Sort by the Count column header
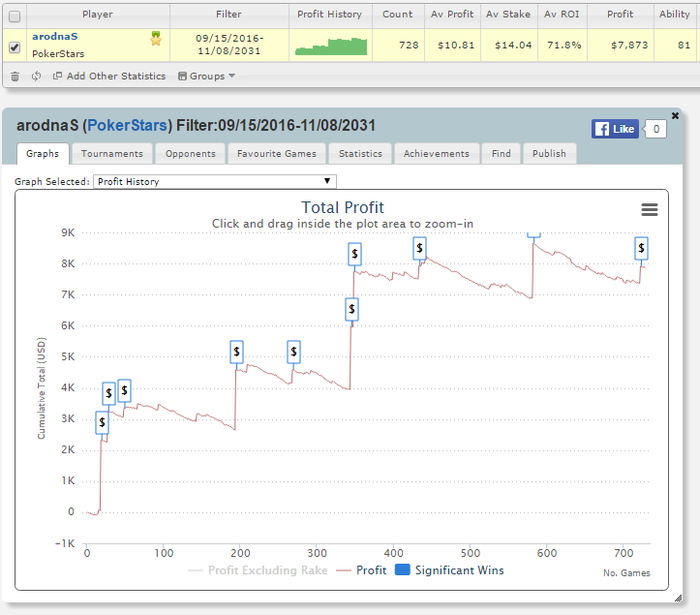The height and width of the screenshot is (615, 700). pos(398,15)
